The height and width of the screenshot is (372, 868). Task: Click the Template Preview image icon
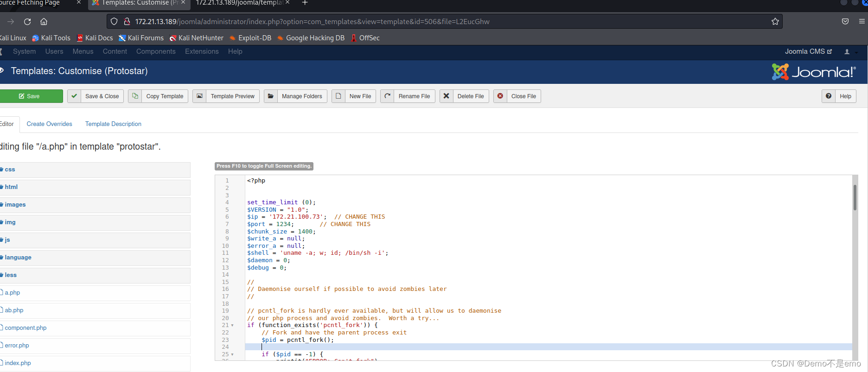(x=199, y=96)
